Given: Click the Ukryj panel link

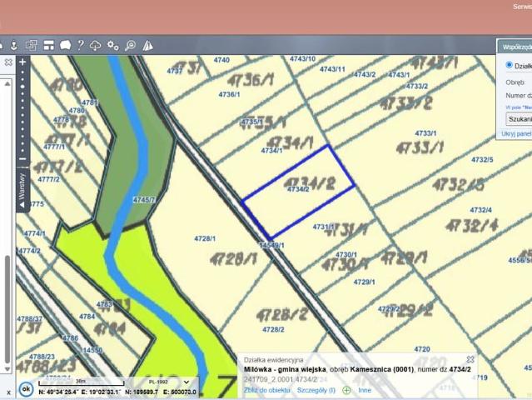Looking at the screenshot, I should pos(516,133).
